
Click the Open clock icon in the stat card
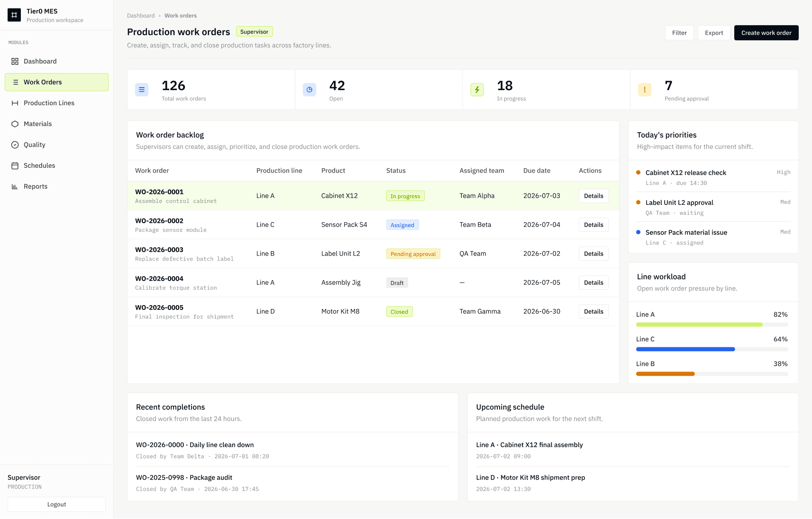click(x=310, y=90)
